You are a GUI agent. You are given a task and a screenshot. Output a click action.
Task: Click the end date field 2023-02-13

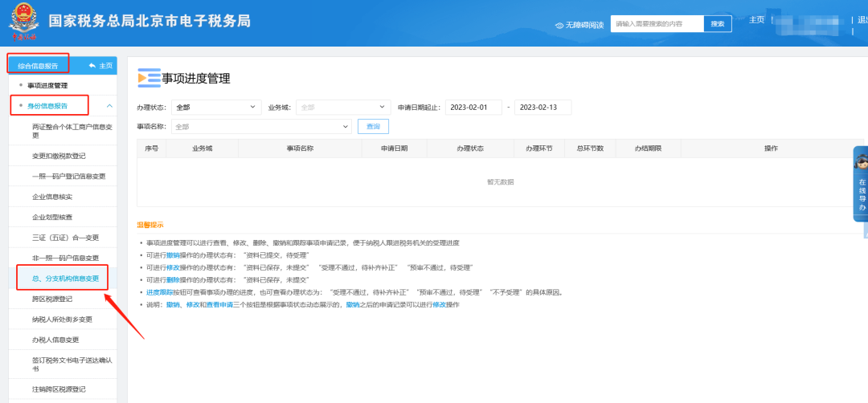pyautogui.click(x=542, y=108)
